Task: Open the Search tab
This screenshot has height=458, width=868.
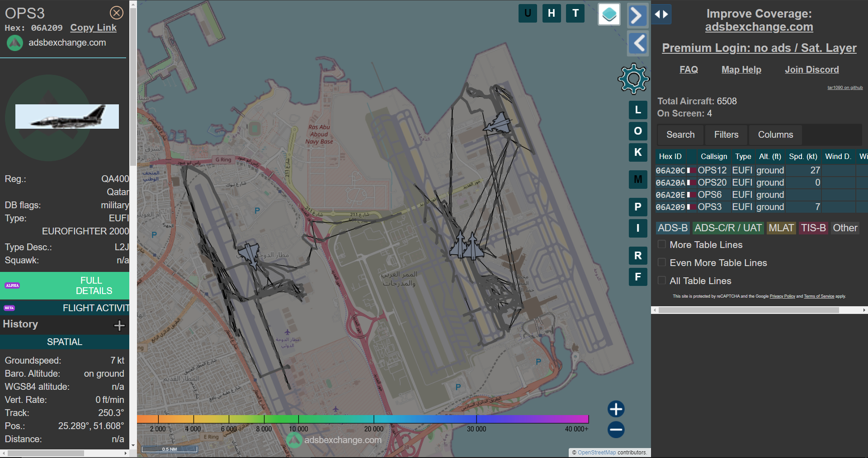Action: pyautogui.click(x=680, y=135)
